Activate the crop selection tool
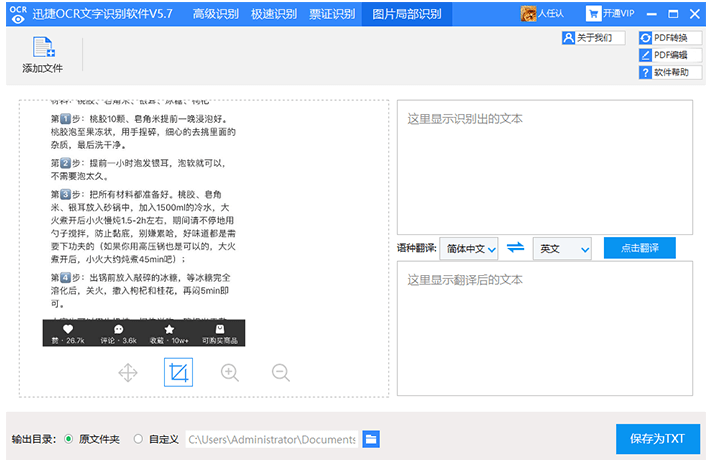 [179, 373]
